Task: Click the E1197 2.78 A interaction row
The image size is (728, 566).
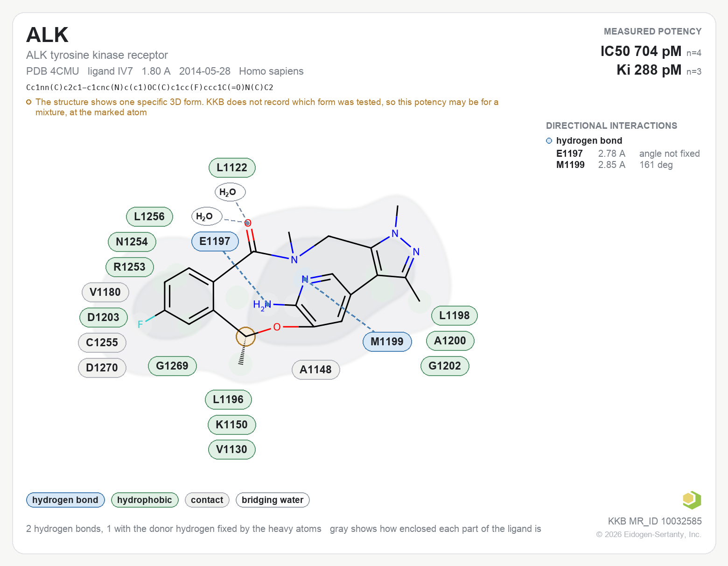Action: pyautogui.click(x=628, y=154)
